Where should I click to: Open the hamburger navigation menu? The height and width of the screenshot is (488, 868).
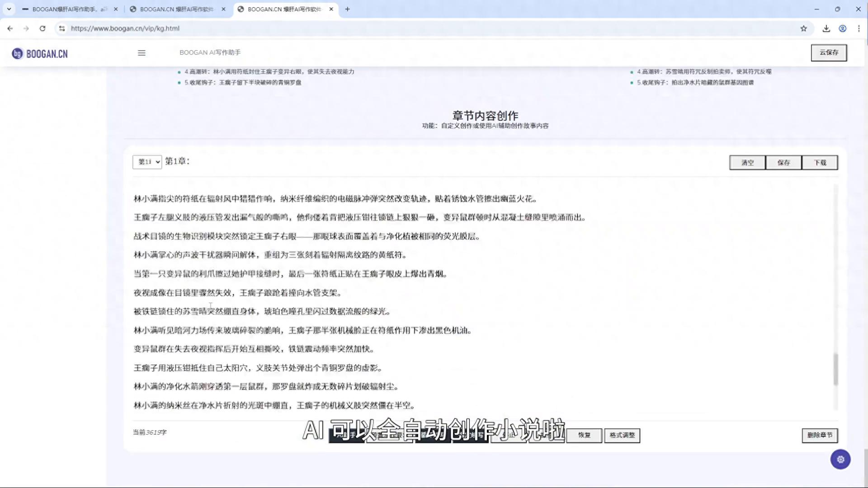[142, 53]
